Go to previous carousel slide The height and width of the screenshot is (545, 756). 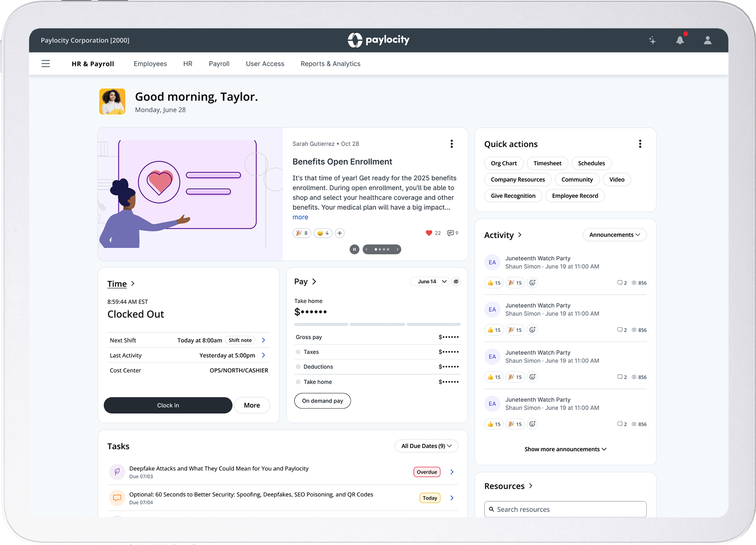tap(367, 249)
